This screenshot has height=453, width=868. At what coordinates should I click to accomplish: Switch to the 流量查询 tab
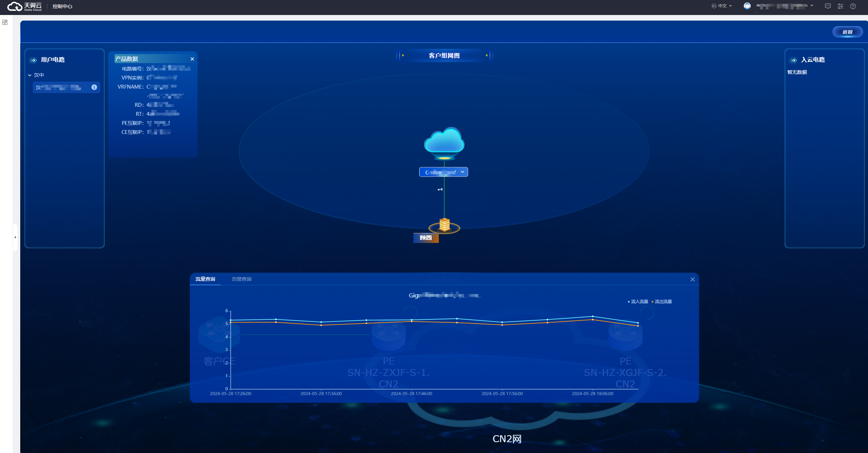pyautogui.click(x=205, y=279)
